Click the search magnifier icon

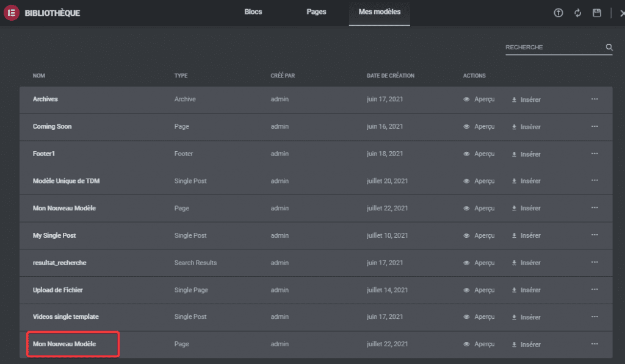pos(609,48)
